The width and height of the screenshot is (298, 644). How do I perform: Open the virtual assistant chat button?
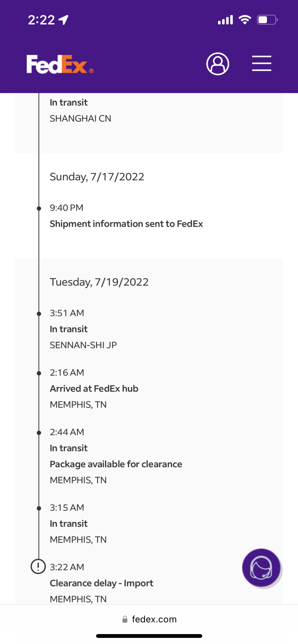pos(261,568)
